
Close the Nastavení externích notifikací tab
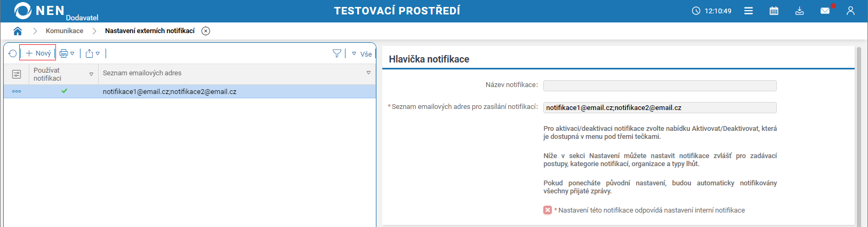pyautogui.click(x=206, y=31)
